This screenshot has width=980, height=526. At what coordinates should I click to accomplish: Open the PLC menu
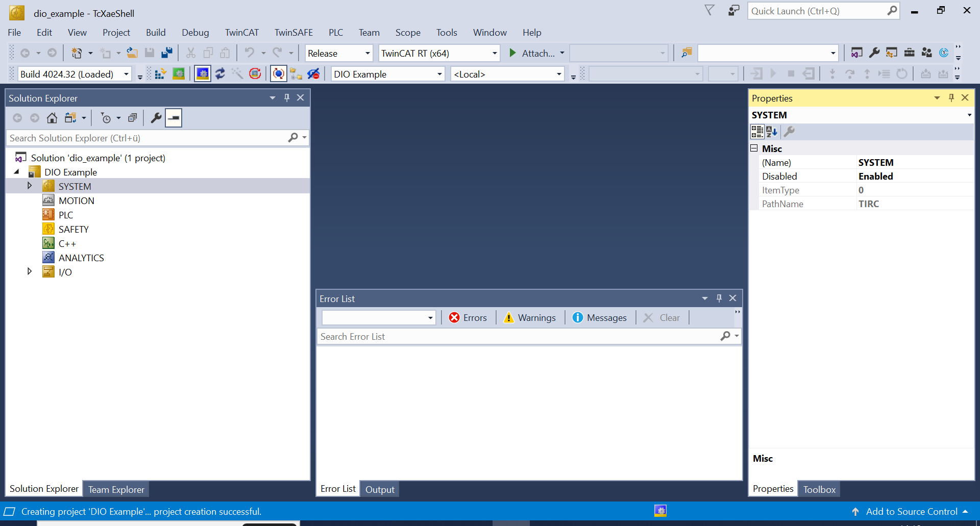pyautogui.click(x=336, y=33)
